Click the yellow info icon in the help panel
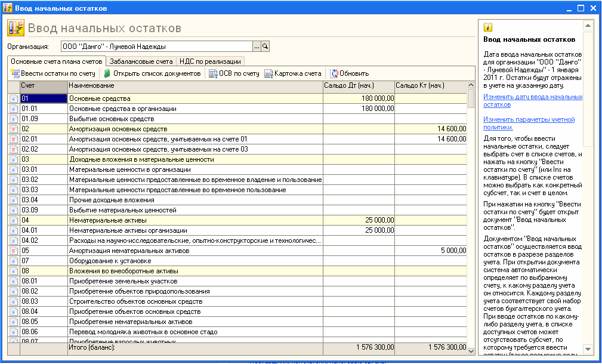Viewport: 602px width, 364px height. pos(488,27)
